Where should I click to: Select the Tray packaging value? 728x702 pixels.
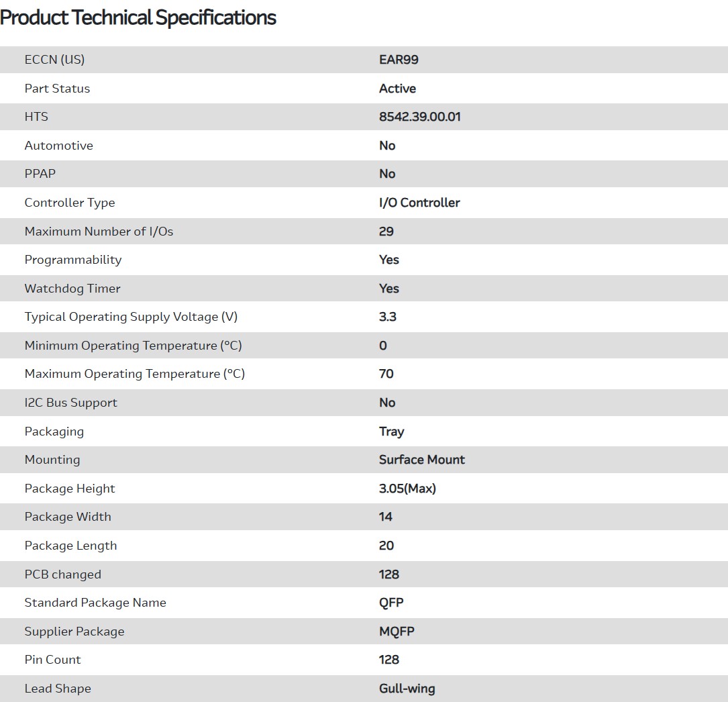[x=392, y=432]
